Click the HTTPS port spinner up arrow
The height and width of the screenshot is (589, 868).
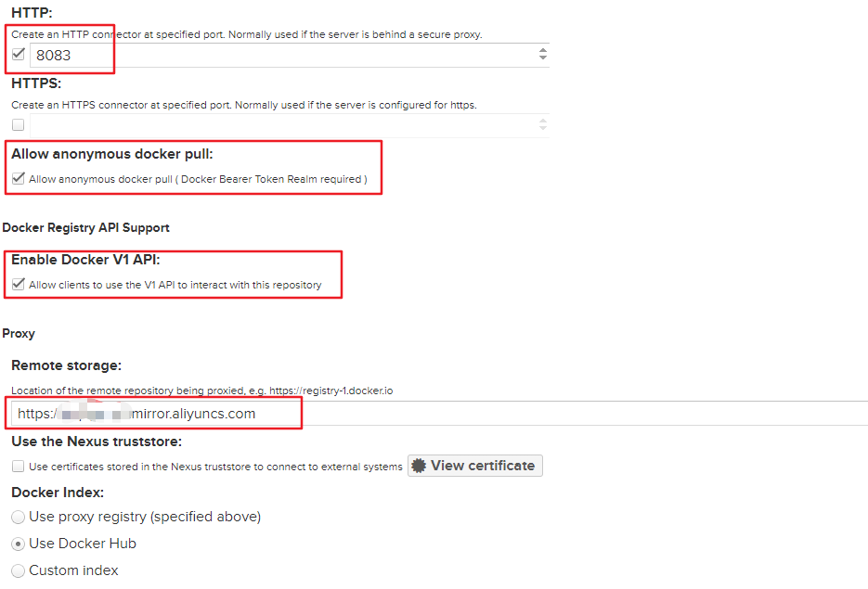[x=543, y=121]
